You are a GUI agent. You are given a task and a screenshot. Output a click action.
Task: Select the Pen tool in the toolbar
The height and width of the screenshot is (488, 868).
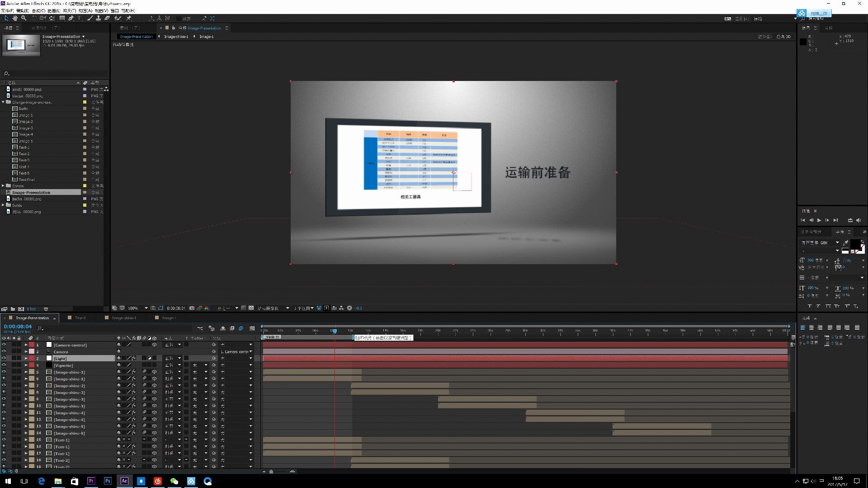tap(71, 18)
